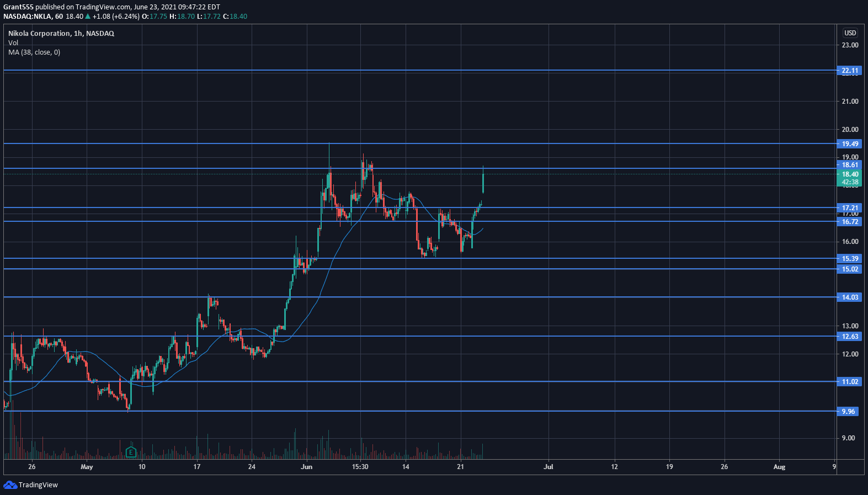Click the 23.00 price axis value

point(850,45)
